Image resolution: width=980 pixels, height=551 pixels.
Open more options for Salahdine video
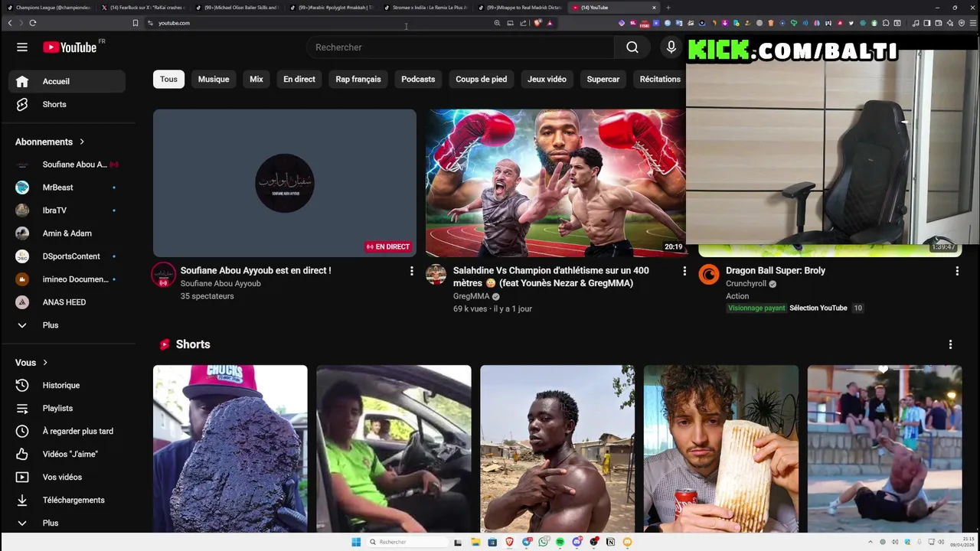[x=684, y=271]
